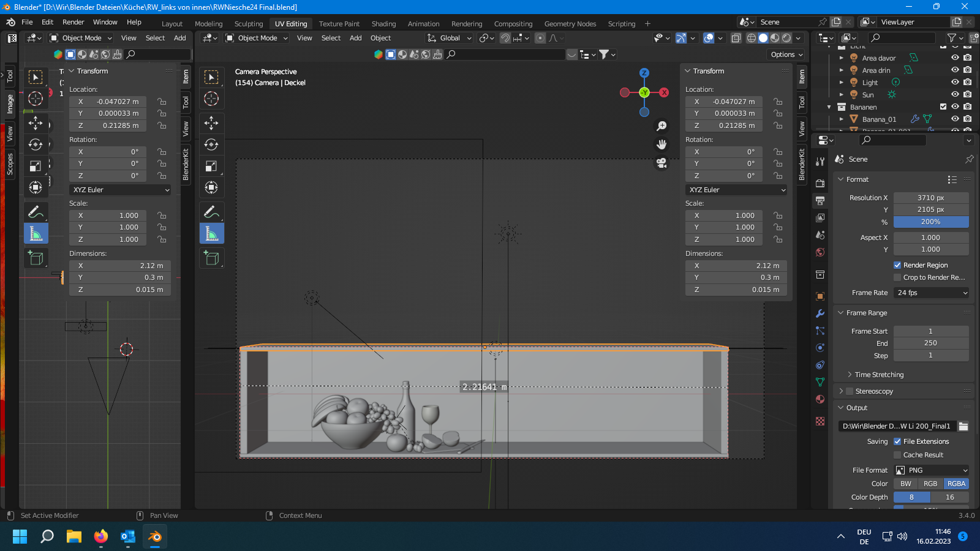The height and width of the screenshot is (551, 980).
Task: Expand the Time Stretching section
Action: [879, 375]
